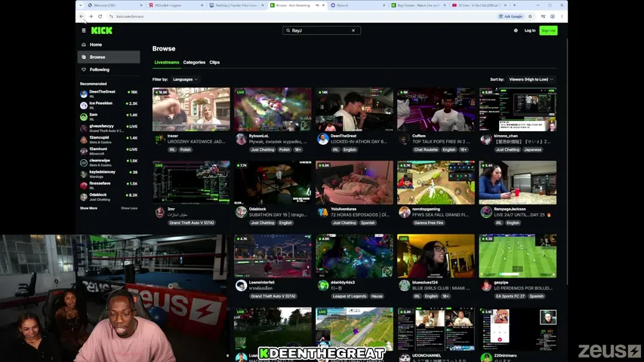Open finessefave recommended channel
The image size is (644, 362).
pyautogui.click(x=109, y=186)
